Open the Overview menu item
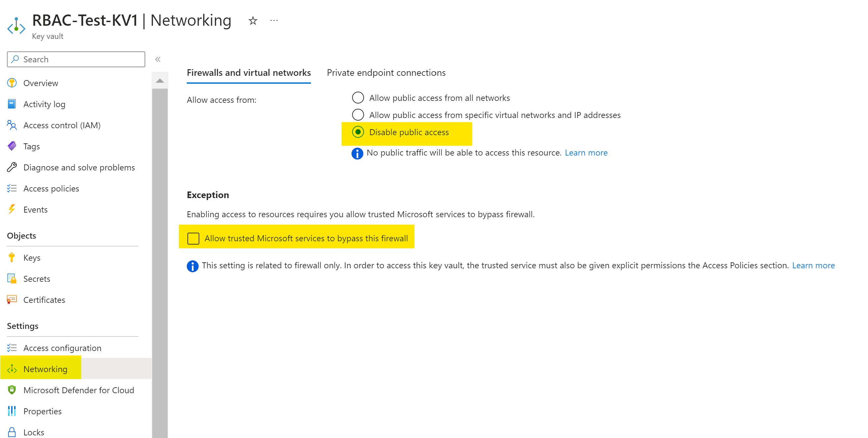The image size is (868, 438). (x=41, y=83)
